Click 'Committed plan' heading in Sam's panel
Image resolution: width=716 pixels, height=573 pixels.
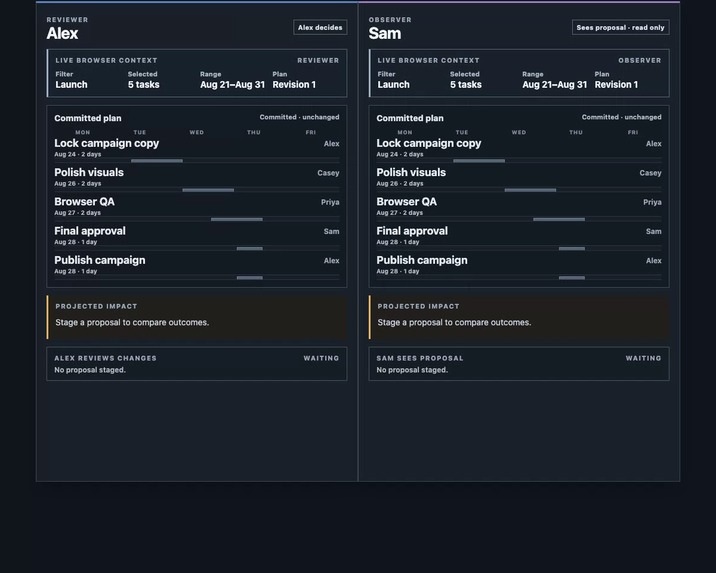(410, 118)
